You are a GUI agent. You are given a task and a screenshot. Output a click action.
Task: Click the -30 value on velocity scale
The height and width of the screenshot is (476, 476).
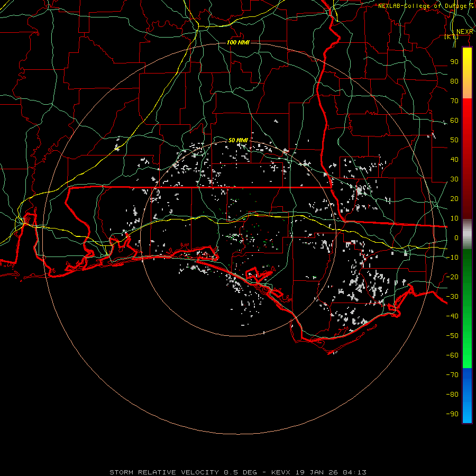[452, 297]
